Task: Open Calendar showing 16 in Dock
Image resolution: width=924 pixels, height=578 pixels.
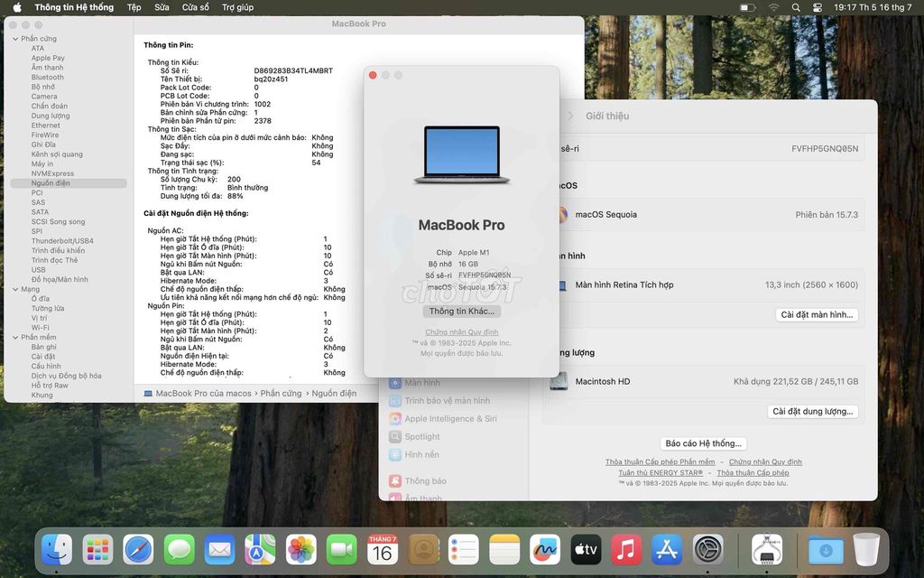Action: pyautogui.click(x=383, y=549)
